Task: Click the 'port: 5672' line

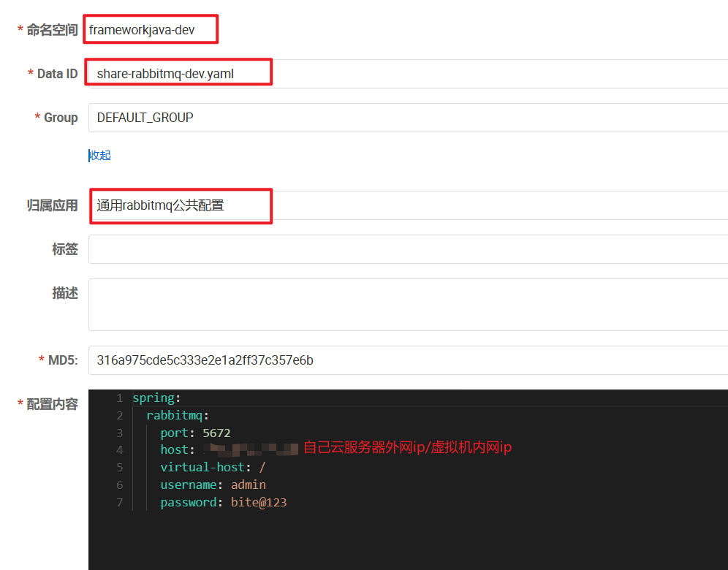Action: (195, 433)
